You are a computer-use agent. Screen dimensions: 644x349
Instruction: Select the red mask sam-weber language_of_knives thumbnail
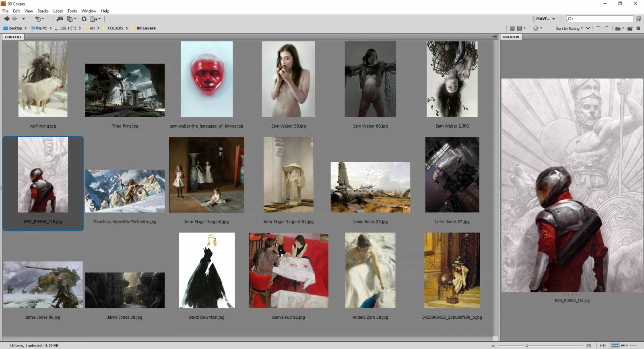[x=206, y=79]
